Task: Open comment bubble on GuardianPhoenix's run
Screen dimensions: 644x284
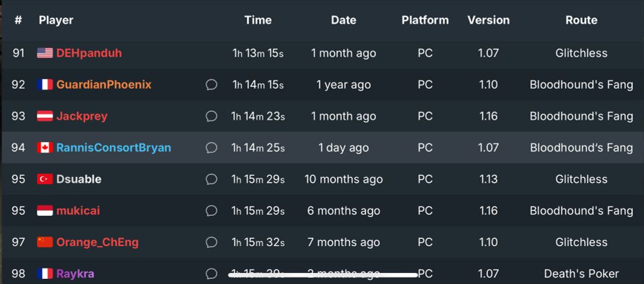Action: point(211,84)
